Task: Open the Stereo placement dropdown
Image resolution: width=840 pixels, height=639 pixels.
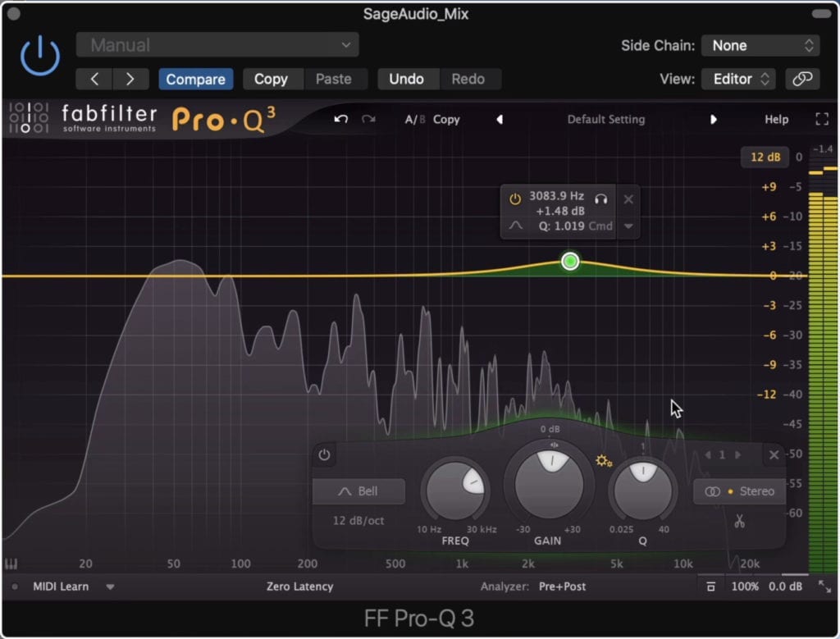Action: click(739, 491)
